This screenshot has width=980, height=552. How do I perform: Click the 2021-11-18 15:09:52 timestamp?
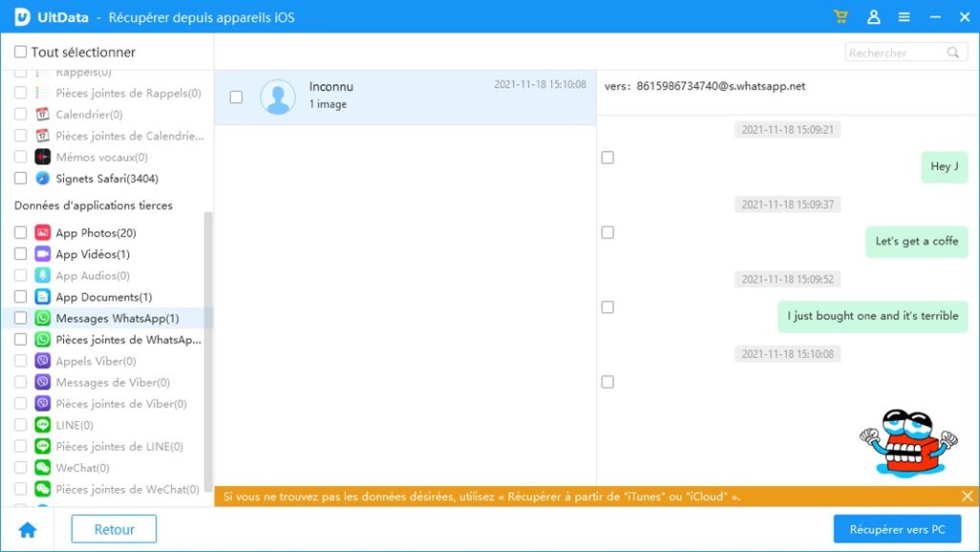pos(788,279)
